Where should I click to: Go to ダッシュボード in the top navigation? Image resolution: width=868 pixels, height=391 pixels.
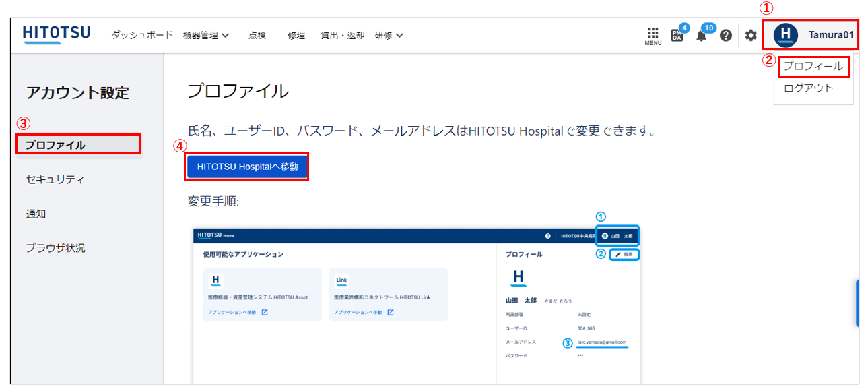click(142, 35)
